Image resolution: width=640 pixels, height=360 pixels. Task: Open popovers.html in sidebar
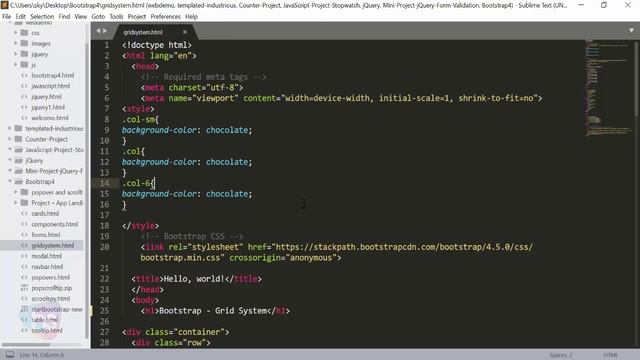(x=51, y=277)
